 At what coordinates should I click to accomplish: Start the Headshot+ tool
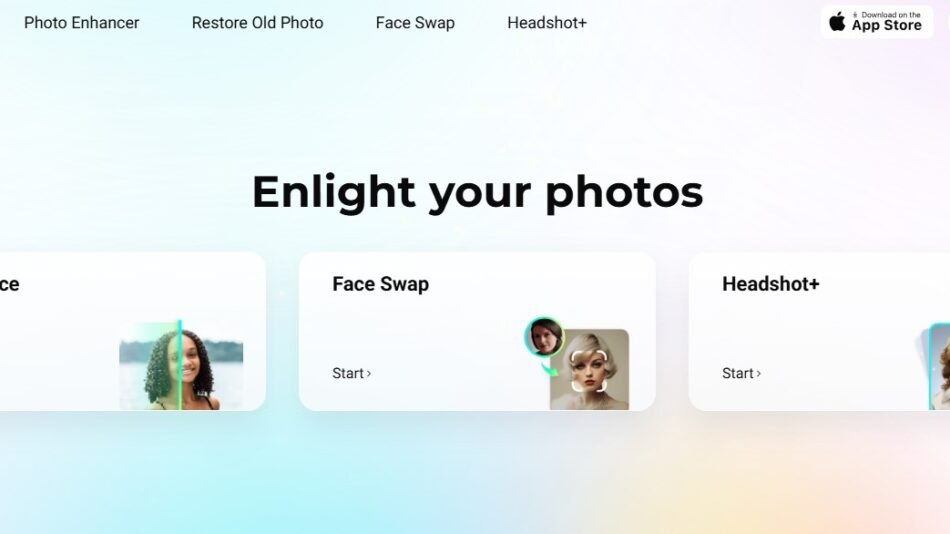click(x=741, y=373)
